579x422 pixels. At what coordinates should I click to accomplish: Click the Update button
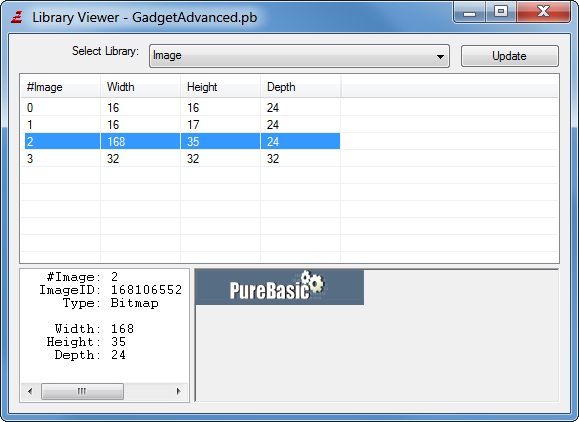pos(510,56)
